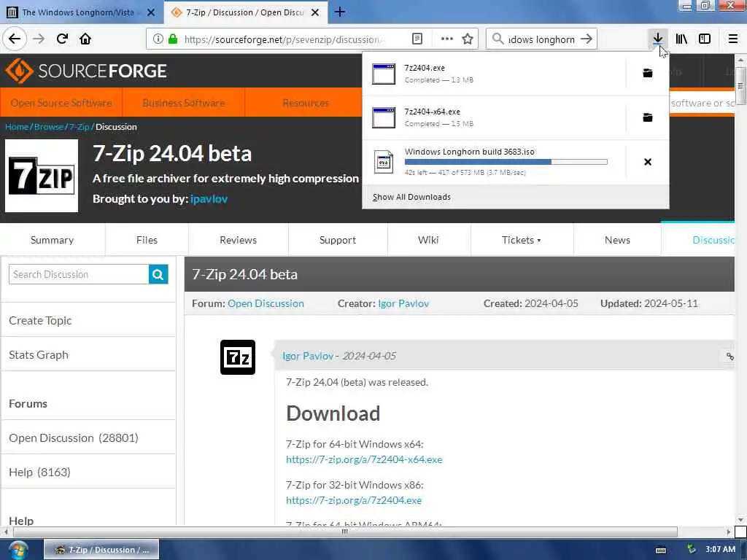Open containing folder for 7z2404.exe

[x=648, y=73]
